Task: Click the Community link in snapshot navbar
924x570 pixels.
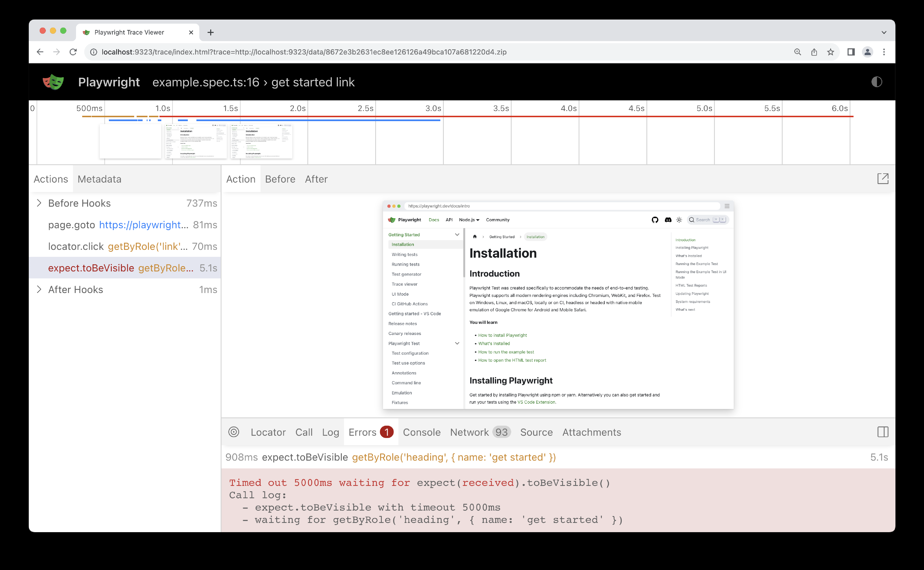Action: click(x=498, y=220)
